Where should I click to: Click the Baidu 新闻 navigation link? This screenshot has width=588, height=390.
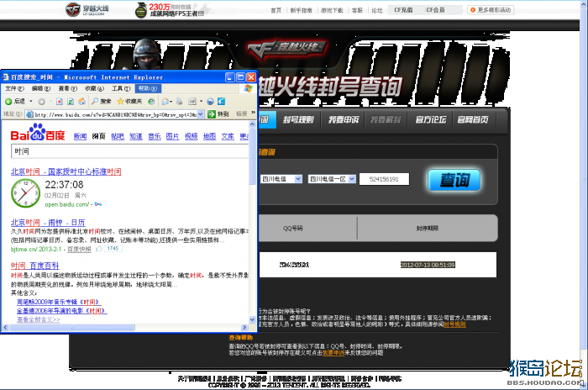pos(80,136)
